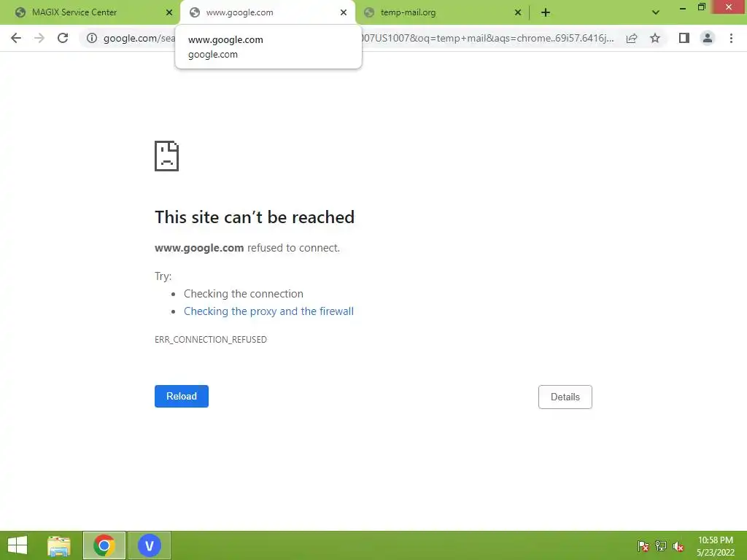
Task: Open Checking the proxy and the firewall link
Action: 268,311
